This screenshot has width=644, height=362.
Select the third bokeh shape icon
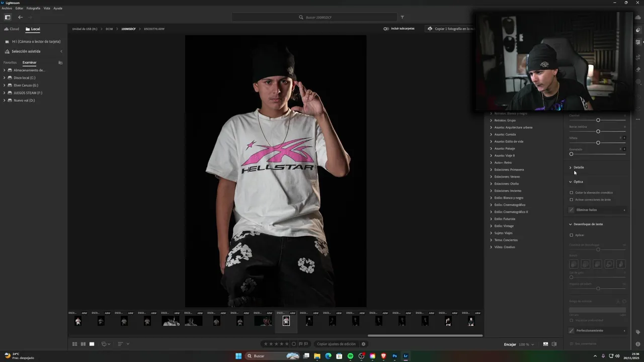click(597, 264)
